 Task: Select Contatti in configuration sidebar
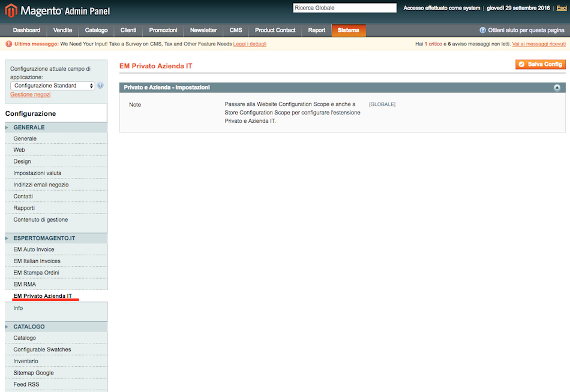pos(56,197)
